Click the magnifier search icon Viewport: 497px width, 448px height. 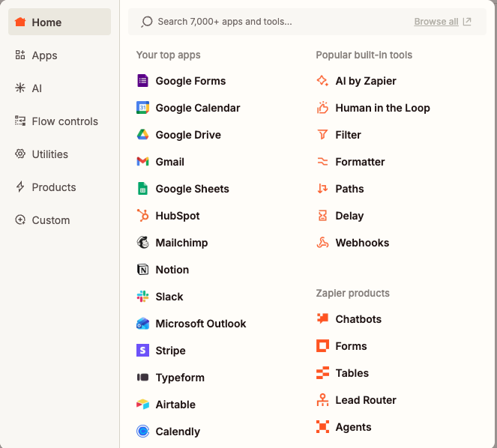147,22
